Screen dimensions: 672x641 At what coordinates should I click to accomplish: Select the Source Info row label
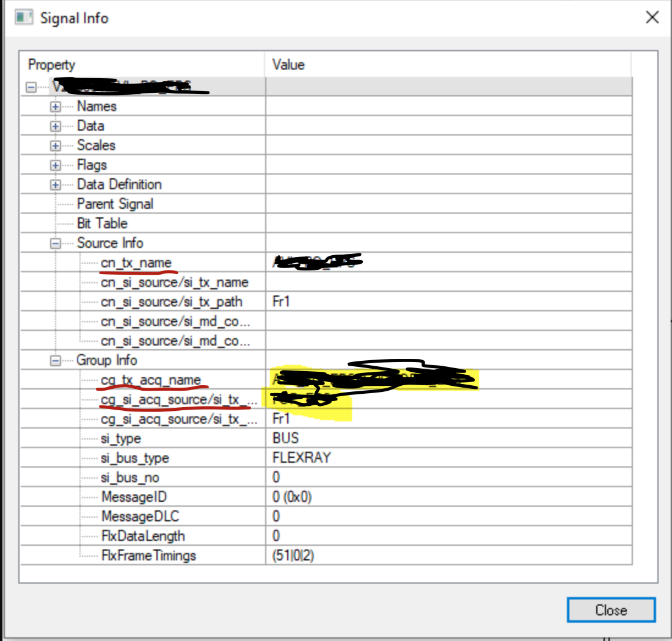coord(110,243)
